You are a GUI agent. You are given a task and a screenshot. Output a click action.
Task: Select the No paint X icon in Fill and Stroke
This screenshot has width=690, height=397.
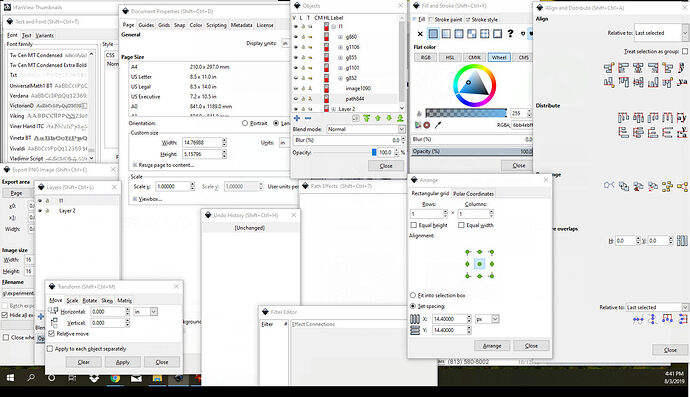(x=420, y=34)
